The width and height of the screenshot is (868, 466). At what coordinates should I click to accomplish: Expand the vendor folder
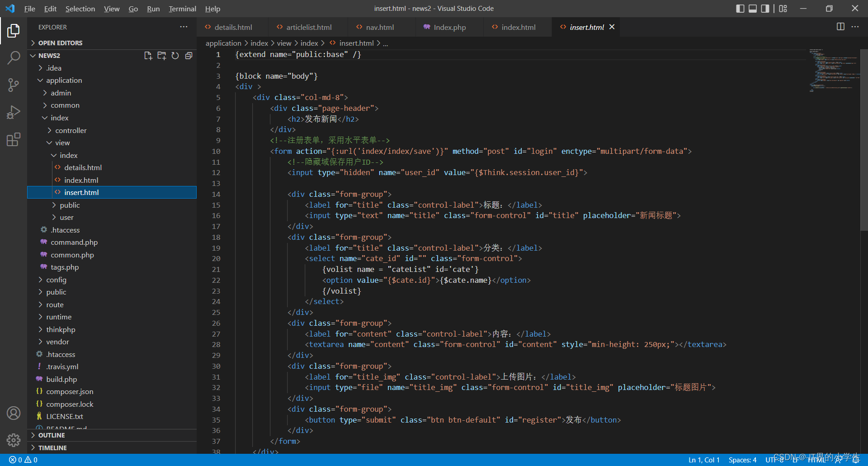pos(112,342)
